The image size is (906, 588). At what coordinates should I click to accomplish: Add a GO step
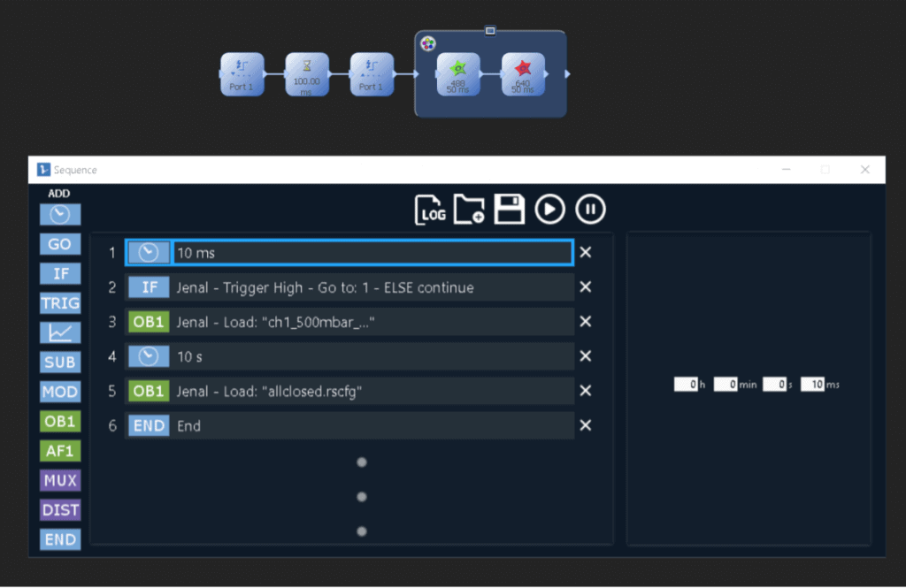pos(60,244)
